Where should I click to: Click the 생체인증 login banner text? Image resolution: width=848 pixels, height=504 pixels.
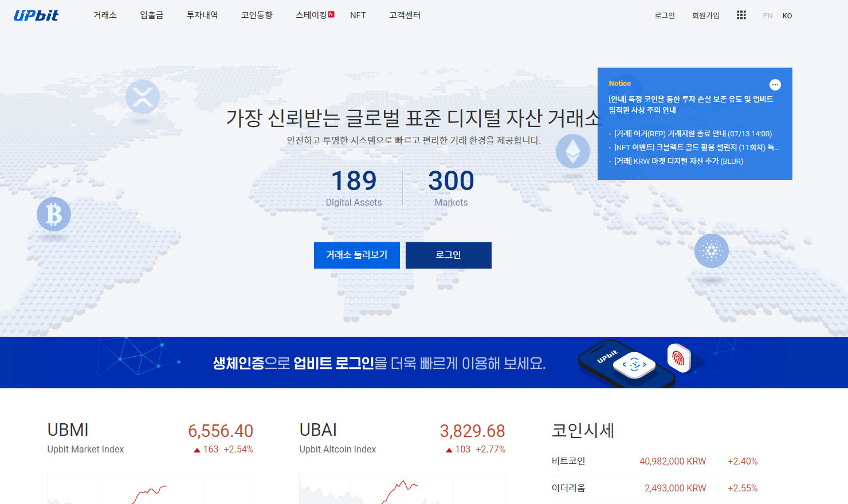(379, 363)
